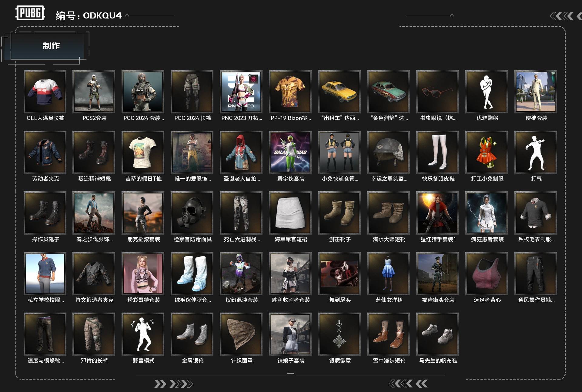Screen dimensions: 582x392
Task: Open the 猩红猎手套装1 thumbnail
Action: 438,213
